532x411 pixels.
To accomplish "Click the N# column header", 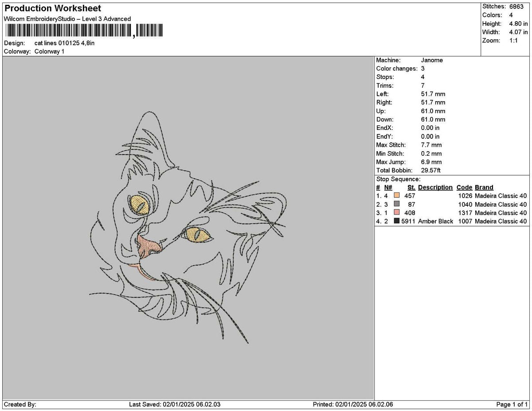I will click(388, 187).
